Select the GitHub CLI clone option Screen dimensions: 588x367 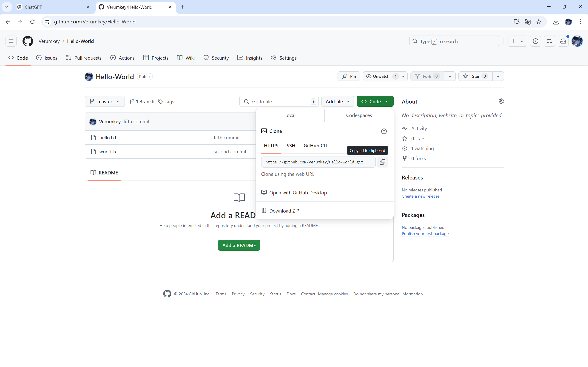[315, 146]
